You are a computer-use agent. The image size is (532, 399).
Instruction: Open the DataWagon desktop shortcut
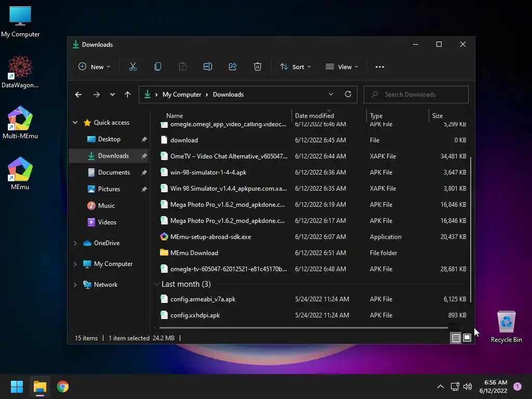[20, 72]
